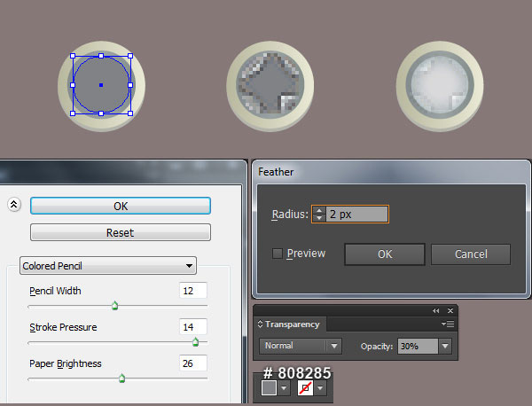532x406 pixels.
Task: Click the pixelated middle button artwork
Action: (x=270, y=86)
